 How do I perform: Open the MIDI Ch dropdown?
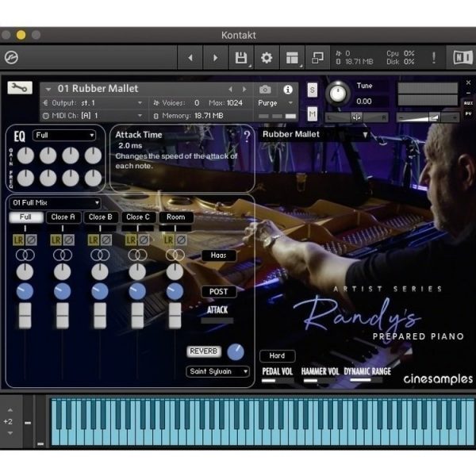(x=94, y=116)
